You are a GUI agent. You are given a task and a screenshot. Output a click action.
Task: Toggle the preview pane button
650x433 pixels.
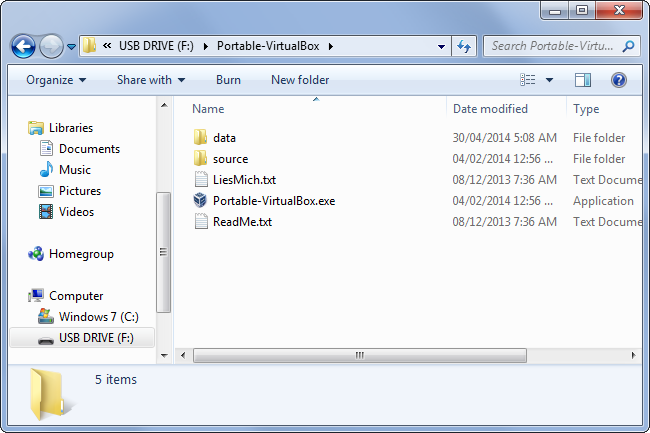[x=583, y=80]
